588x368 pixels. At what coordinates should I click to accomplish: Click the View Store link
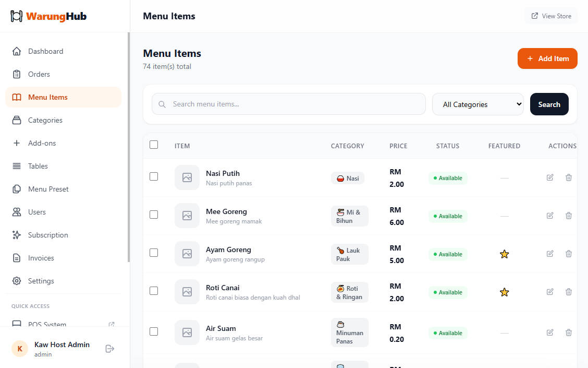pos(551,16)
